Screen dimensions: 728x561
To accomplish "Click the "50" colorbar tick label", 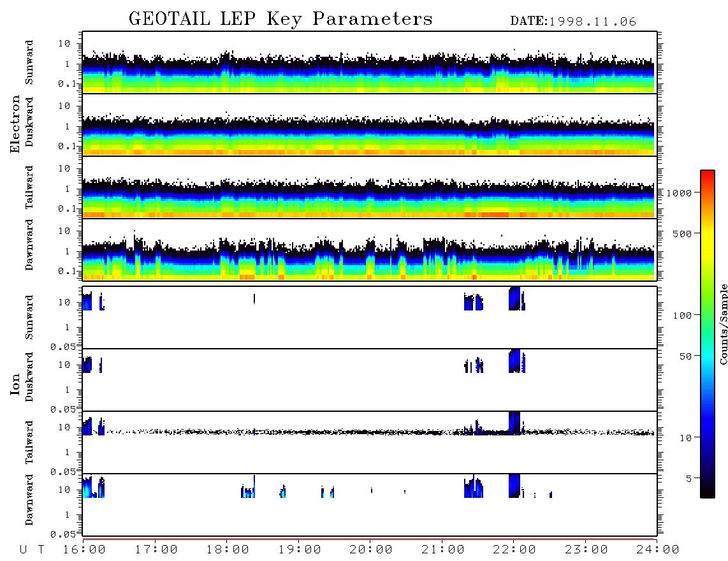I will pos(686,356).
